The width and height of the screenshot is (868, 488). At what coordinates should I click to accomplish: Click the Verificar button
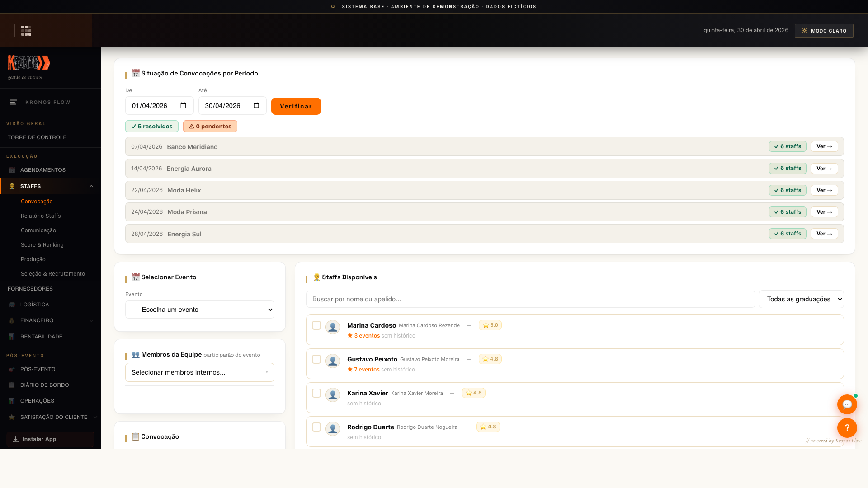coord(296,106)
